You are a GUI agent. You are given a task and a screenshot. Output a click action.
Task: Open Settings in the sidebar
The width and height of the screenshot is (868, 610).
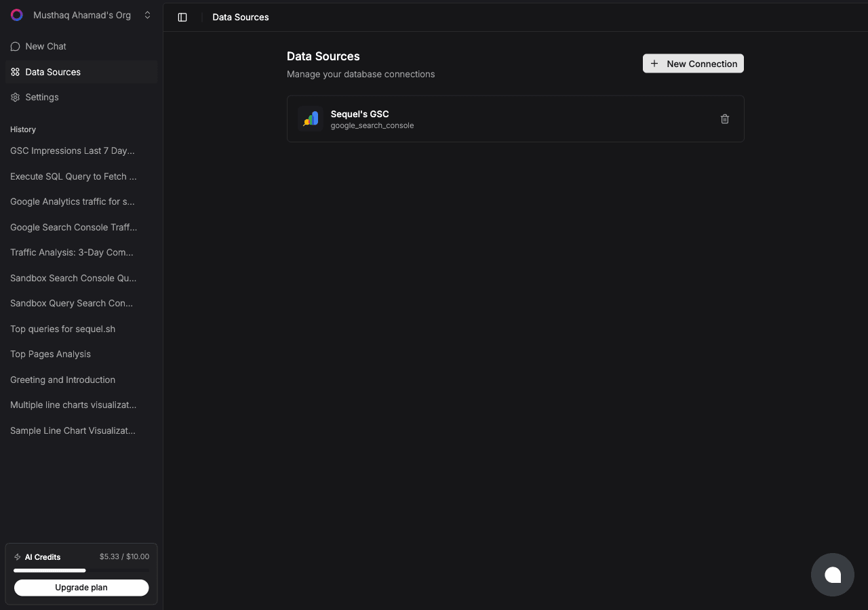(x=81, y=97)
